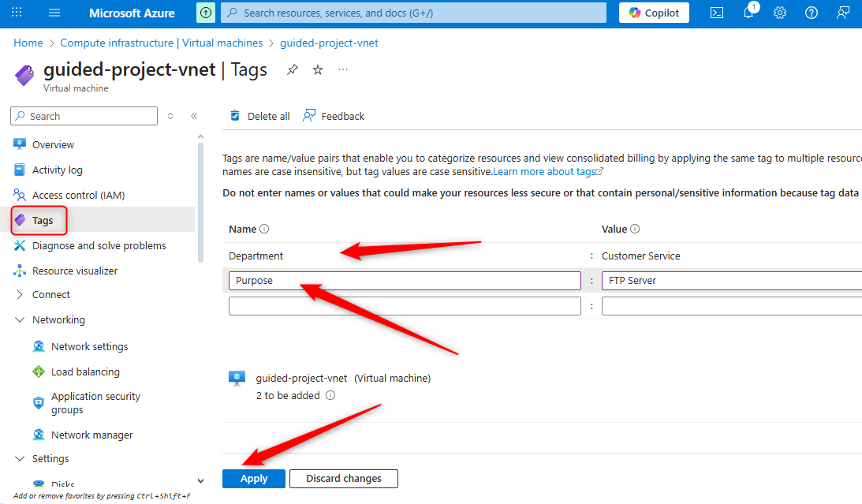
Task: Open Cloud Shell terminal icon
Action: [x=717, y=13]
